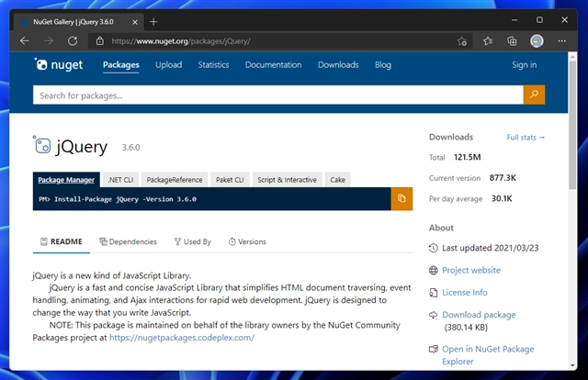
Task: View site security lock info
Action: 100,41
